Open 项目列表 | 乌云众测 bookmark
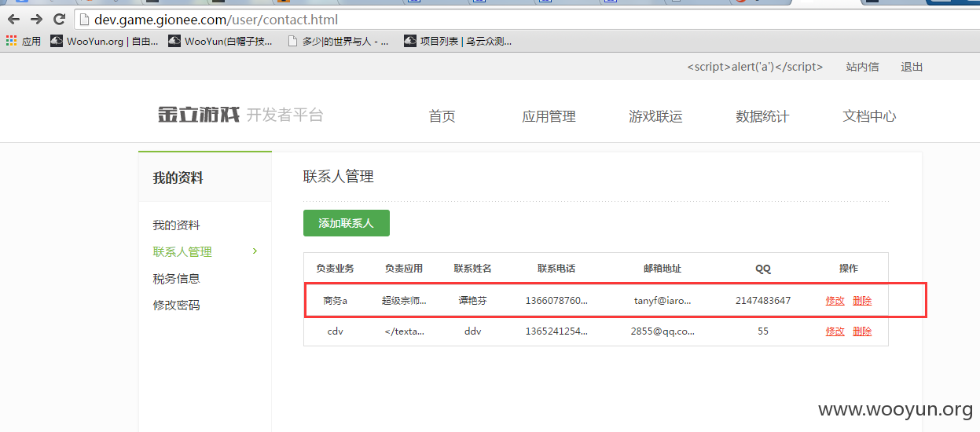Screen dimensions: 980x432 (x=458, y=42)
